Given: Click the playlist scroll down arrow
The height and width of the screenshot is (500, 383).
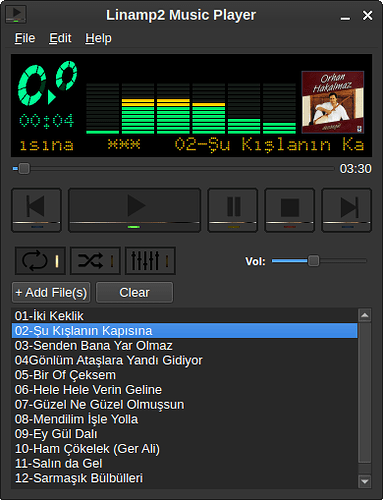Looking at the screenshot, I should pyautogui.click(x=365, y=481).
